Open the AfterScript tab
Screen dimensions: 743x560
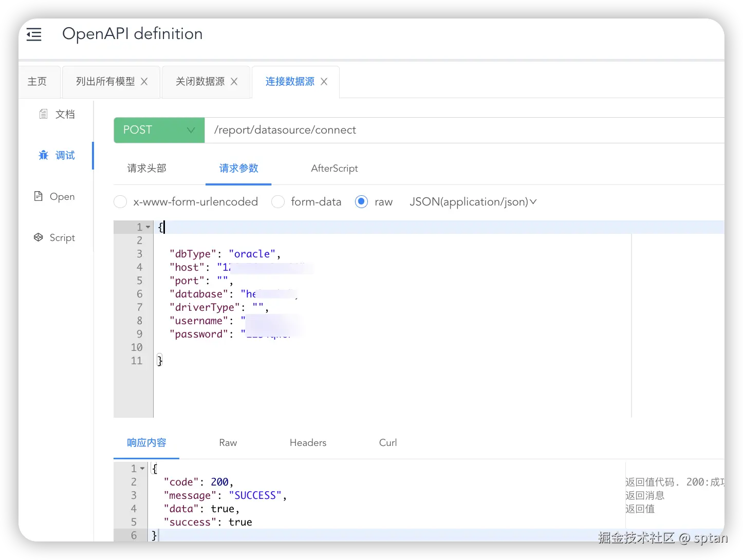click(x=335, y=169)
